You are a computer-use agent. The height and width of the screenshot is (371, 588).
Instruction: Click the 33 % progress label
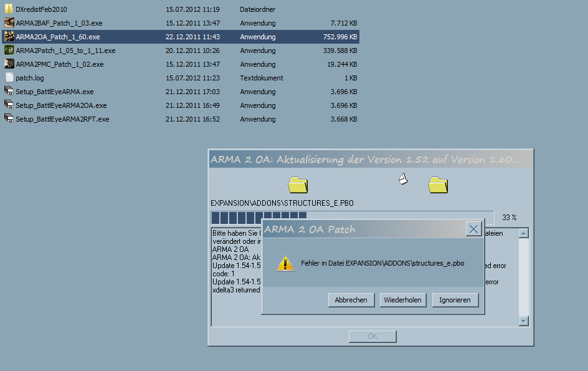[510, 218]
